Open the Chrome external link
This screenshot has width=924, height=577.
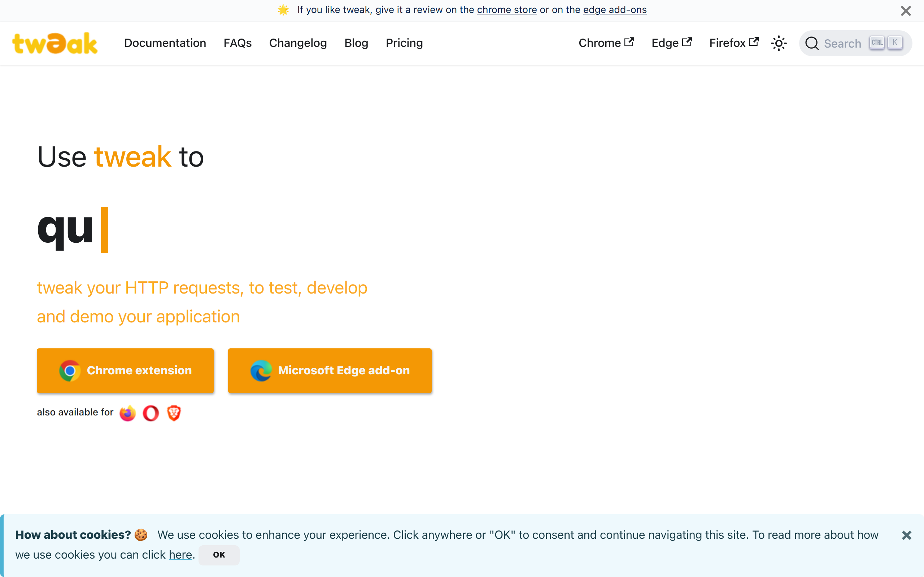click(606, 43)
